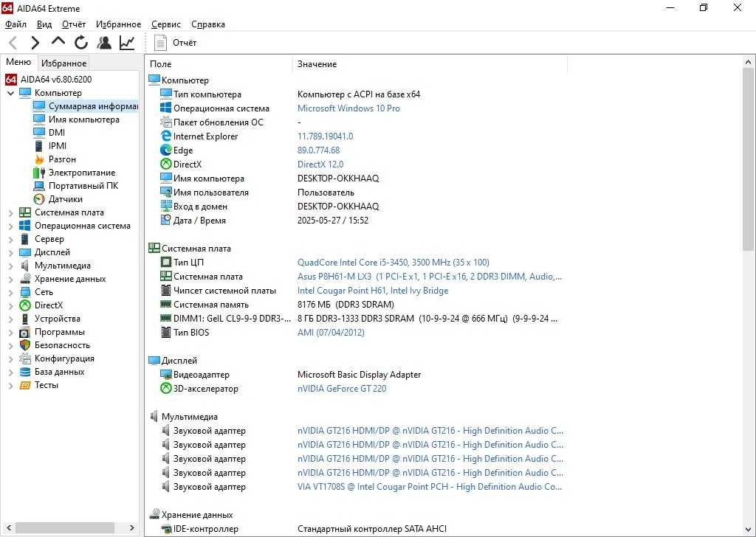Click the Отчёт report toolbar button
This screenshot has height=537, width=756.
tap(176, 43)
